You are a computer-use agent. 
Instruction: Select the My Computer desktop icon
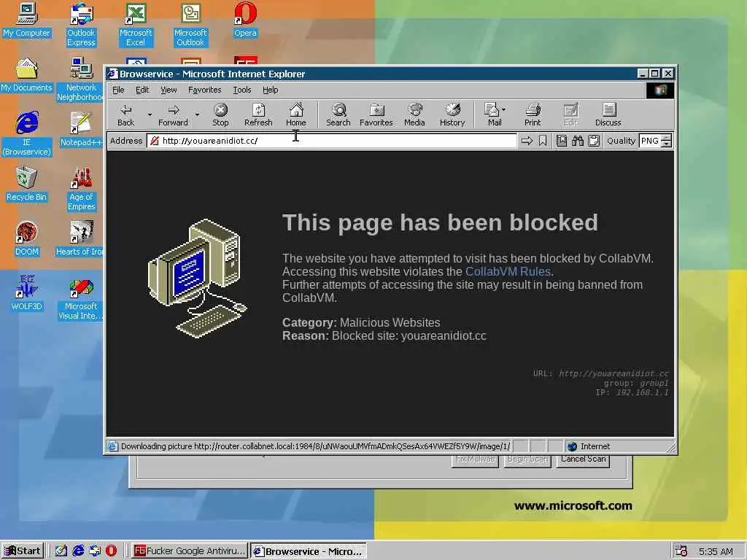(27, 20)
